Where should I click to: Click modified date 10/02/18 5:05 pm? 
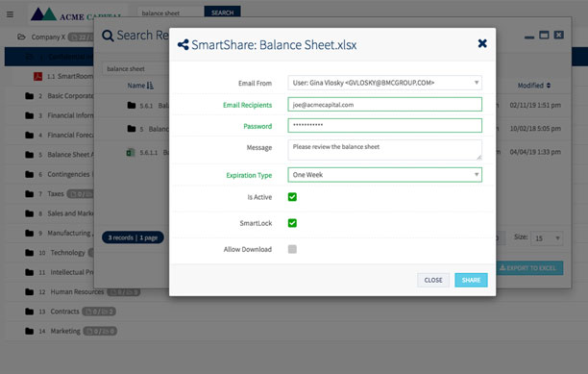(535, 128)
